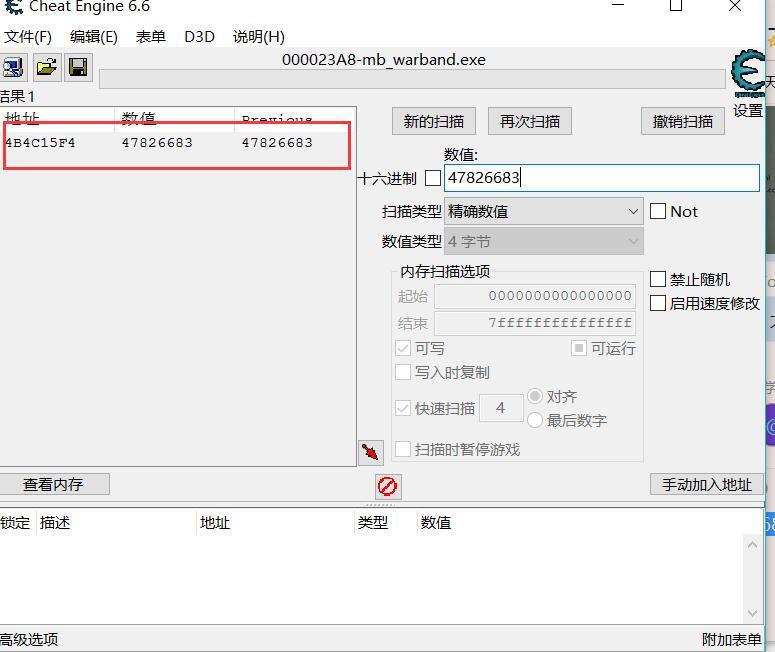This screenshot has height=652, width=775.
Task: Click the 数值 cell in the 4B4C15F4 row
Action: point(157,143)
